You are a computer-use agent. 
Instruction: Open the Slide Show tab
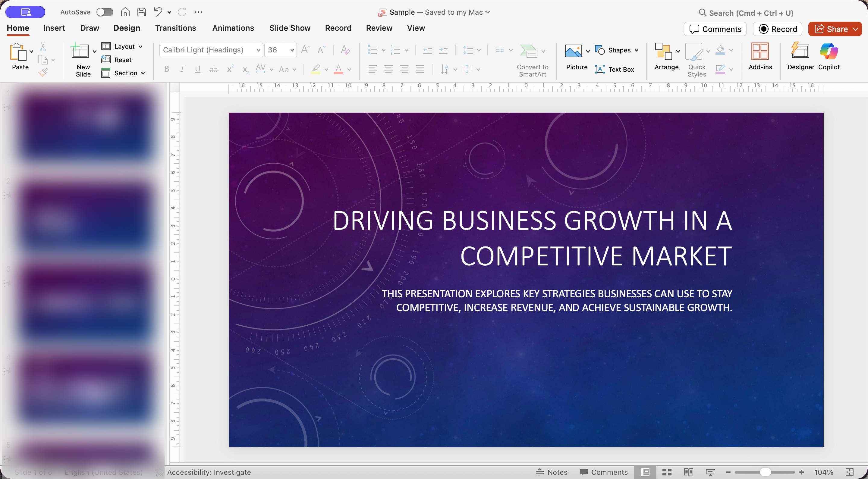(x=290, y=28)
